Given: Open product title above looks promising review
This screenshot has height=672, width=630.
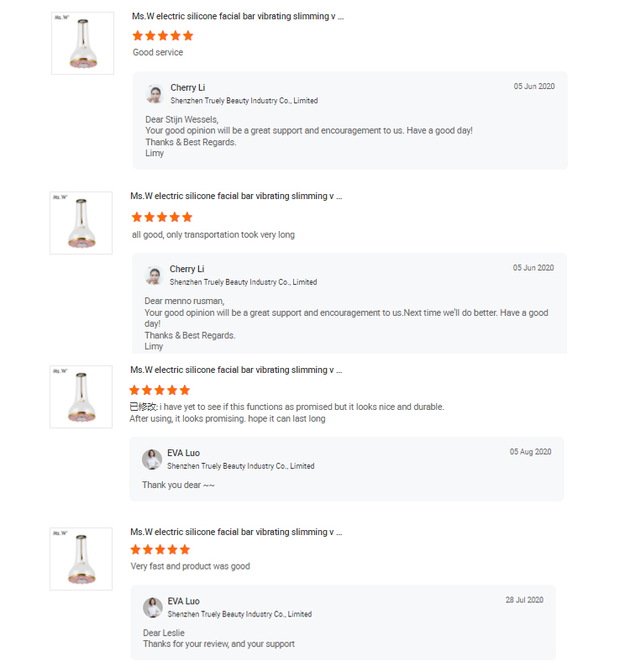Looking at the screenshot, I should pyautogui.click(x=236, y=370).
